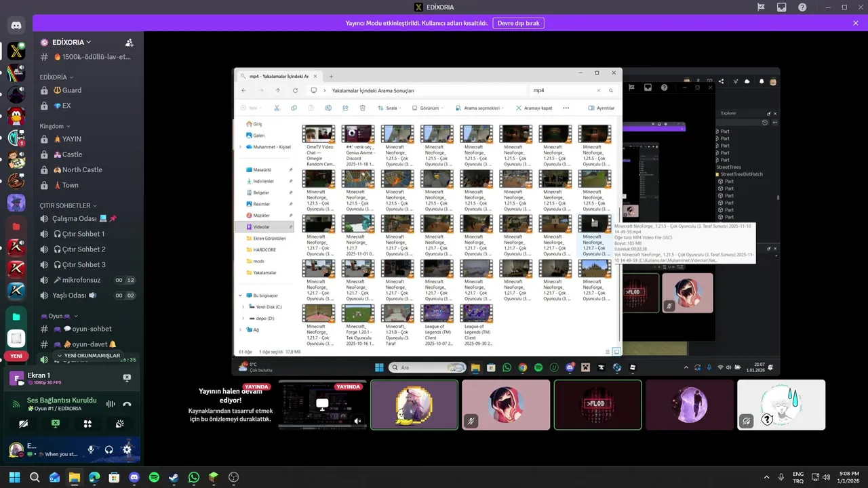This screenshot has height=488, width=868.
Task: Click Ayrıntılar button in streamed Explorer
Action: tap(601, 108)
